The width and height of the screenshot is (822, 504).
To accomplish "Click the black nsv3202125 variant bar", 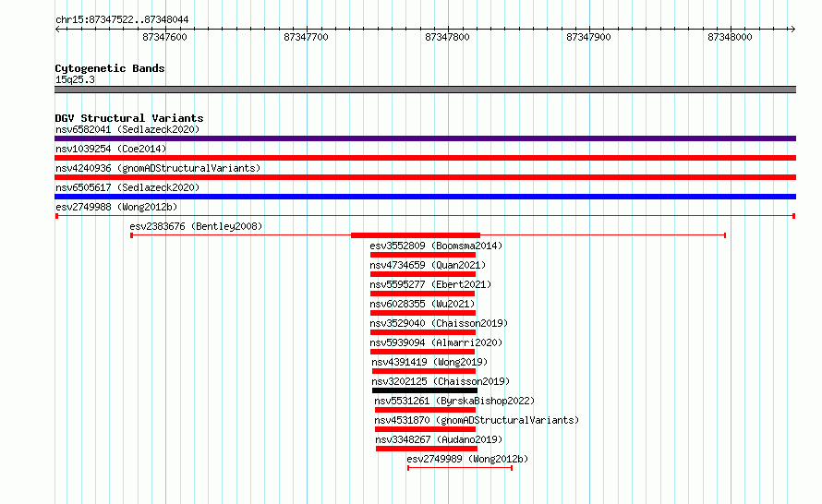I will [x=425, y=390].
